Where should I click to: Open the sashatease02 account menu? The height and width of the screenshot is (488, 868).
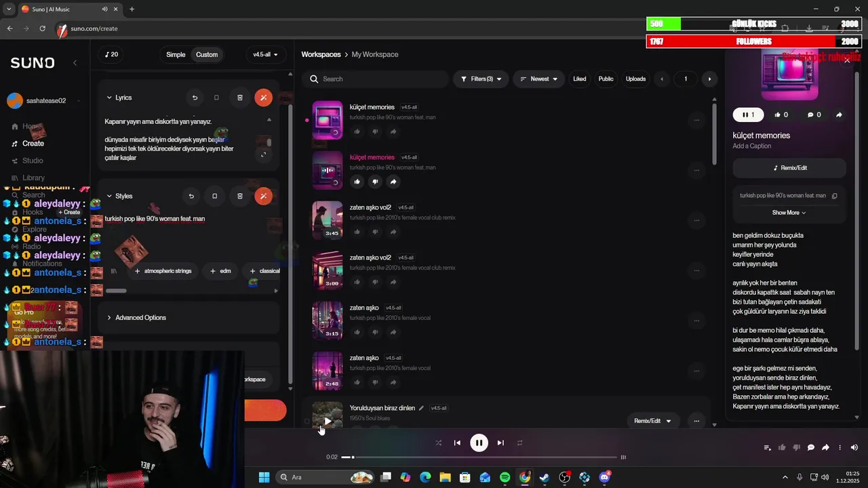coord(45,101)
